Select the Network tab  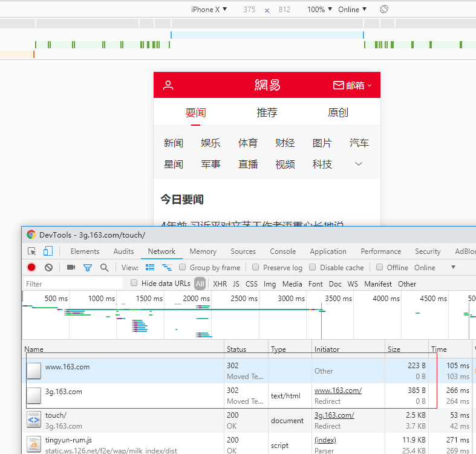[x=161, y=251]
